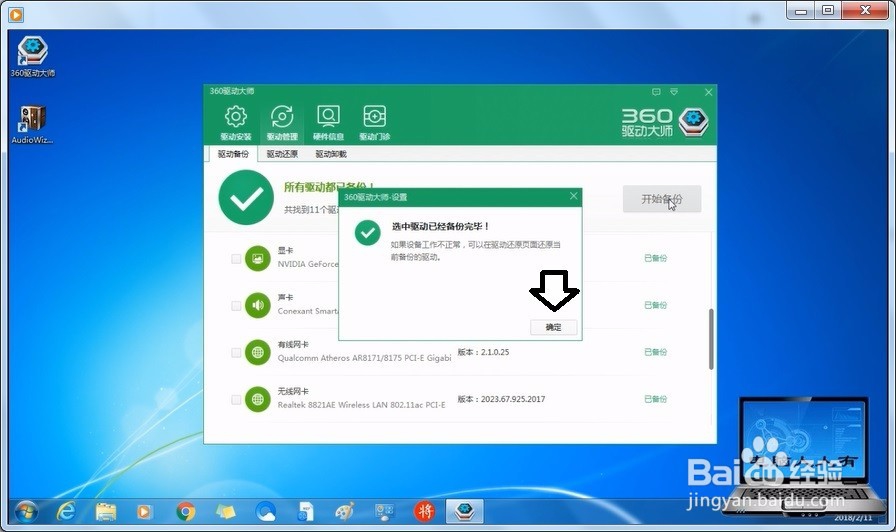
Task: Tick the 无线网卡 Realtek checkbox
Action: click(x=236, y=399)
